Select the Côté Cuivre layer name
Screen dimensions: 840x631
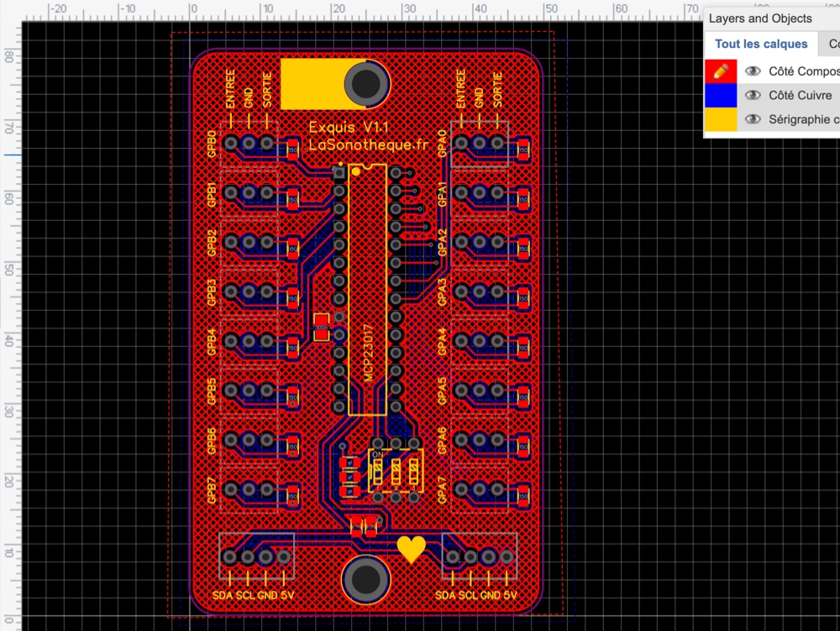(800, 95)
